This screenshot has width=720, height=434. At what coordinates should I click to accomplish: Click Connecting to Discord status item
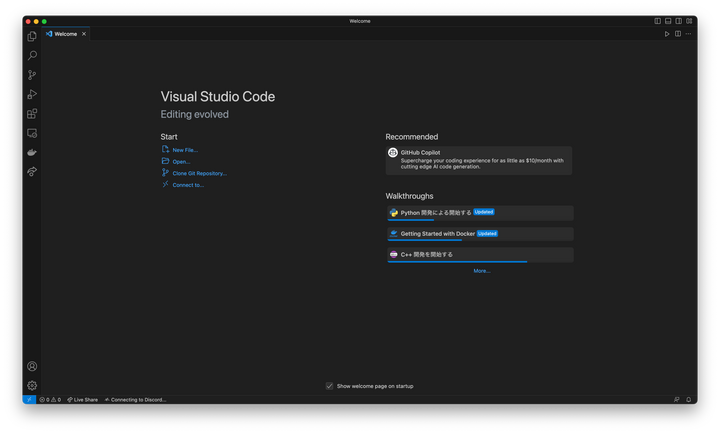(135, 400)
